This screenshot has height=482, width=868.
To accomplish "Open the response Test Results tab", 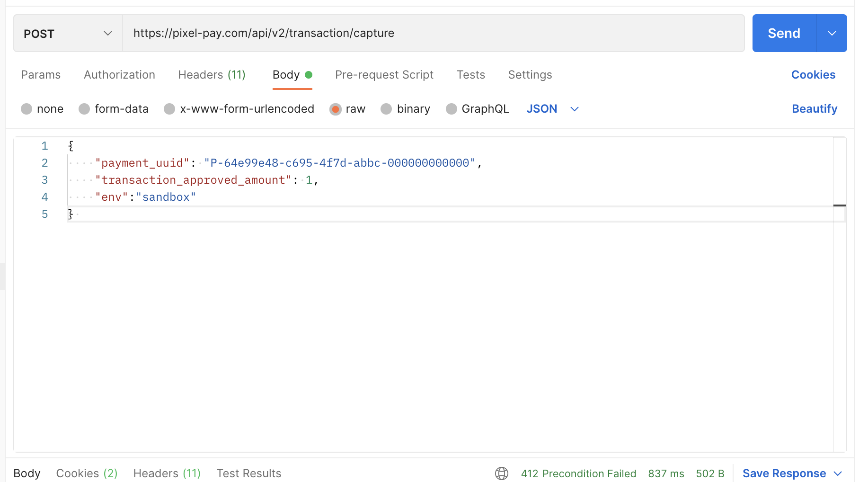I will click(248, 473).
